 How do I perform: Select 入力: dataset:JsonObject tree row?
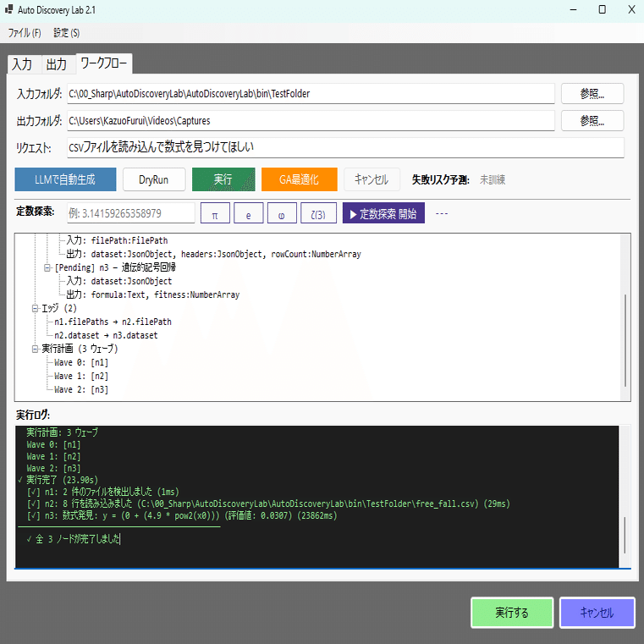119,281
